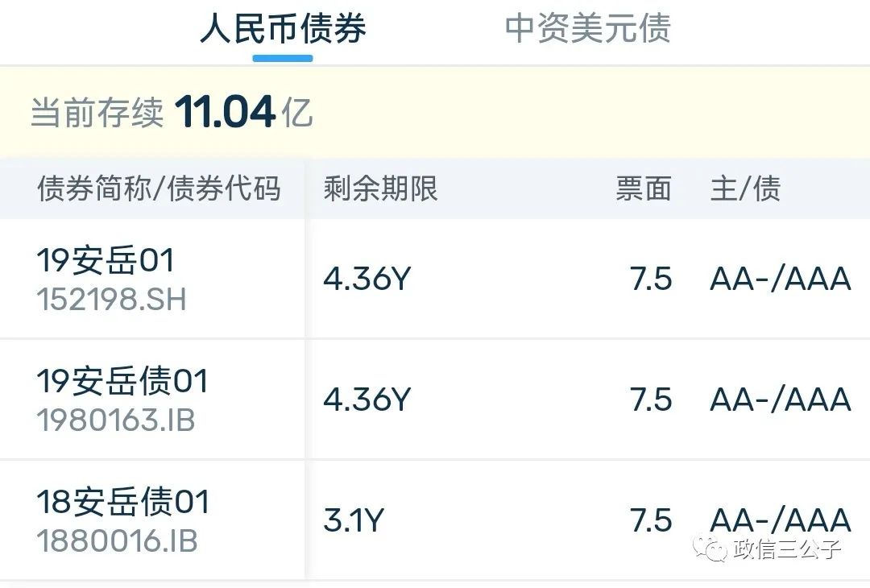Click bond code 1880016.IB
870x588 pixels.
pyautogui.click(x=117, y=540)
